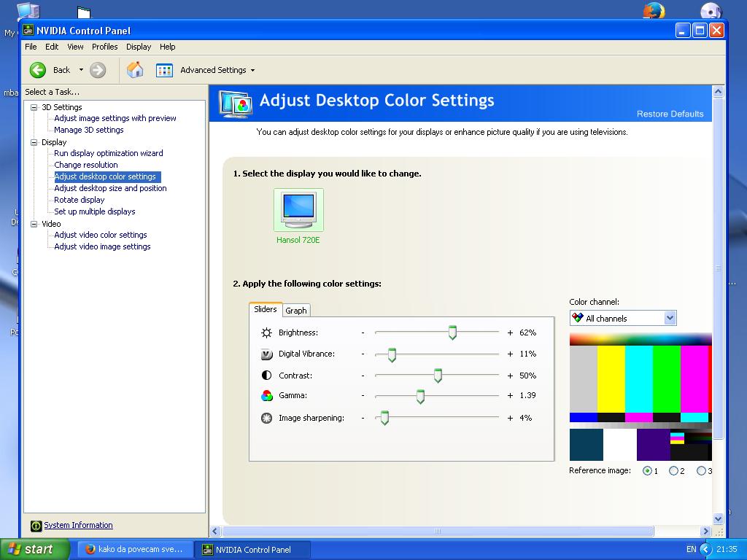Open the File menu
The height and width of the screenshot is (560, 747).
(31, 47)
